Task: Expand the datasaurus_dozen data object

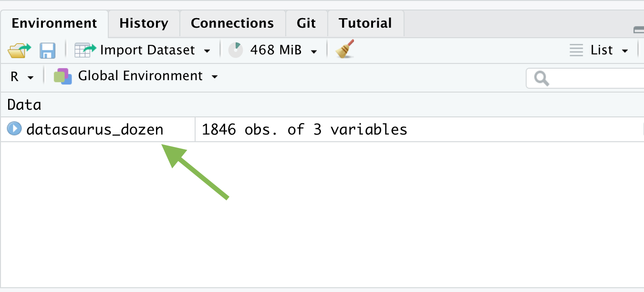Action: click(x=14, y=129)
